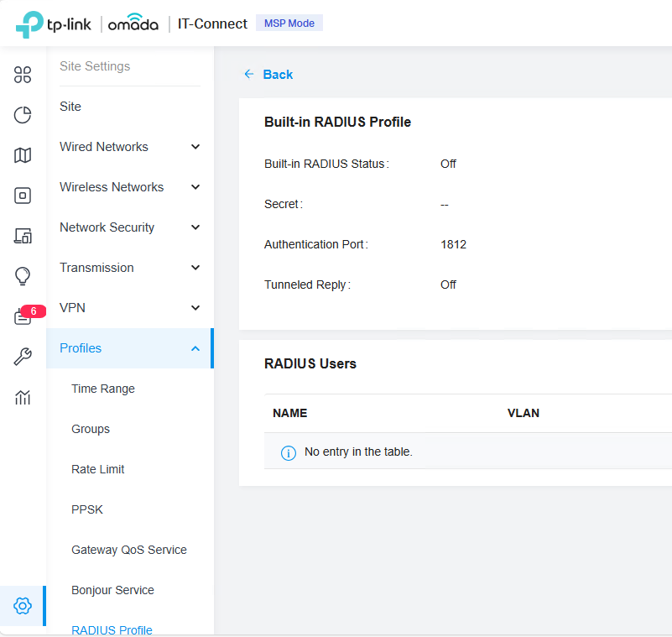Open the Tools wrench icon
The height and width of the screenshot is (637, 672).
[x=23, y=358]
